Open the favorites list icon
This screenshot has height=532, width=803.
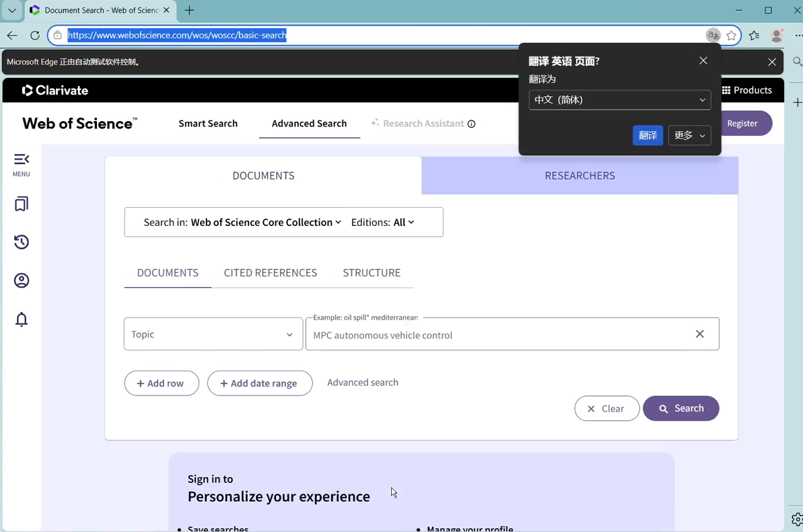click(x=754, y=35)
